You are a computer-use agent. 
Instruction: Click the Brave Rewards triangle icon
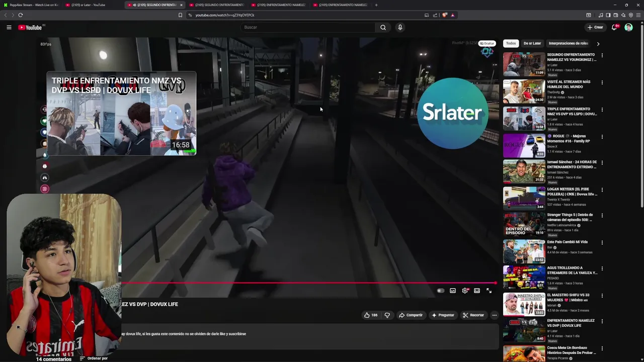(452, 15)
